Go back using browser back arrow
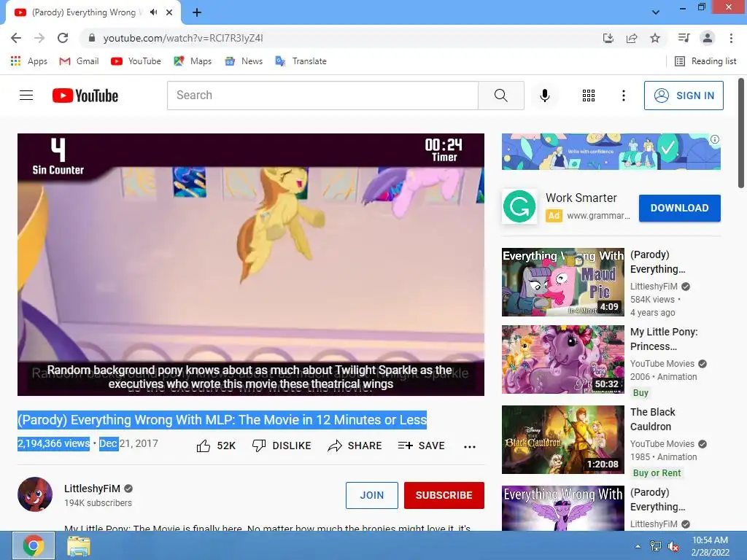Image resolution: width=747 pixels, height=560 pixels. 16,38
